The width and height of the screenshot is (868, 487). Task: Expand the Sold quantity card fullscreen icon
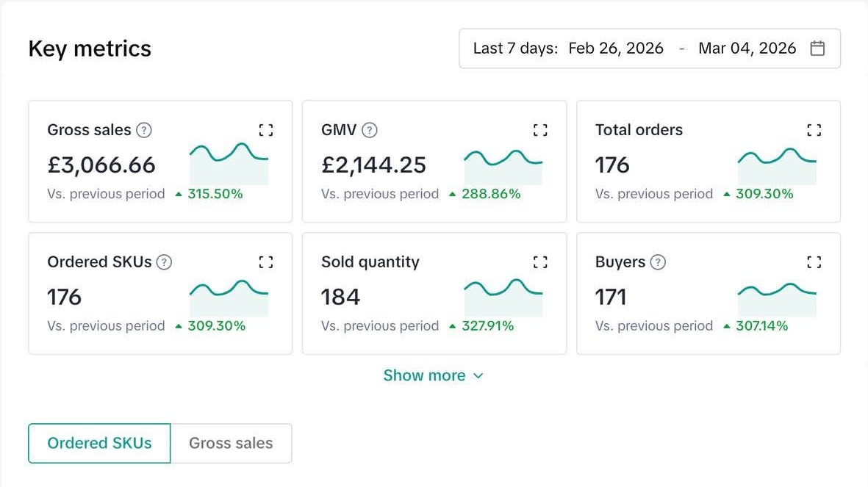point(540,262)
